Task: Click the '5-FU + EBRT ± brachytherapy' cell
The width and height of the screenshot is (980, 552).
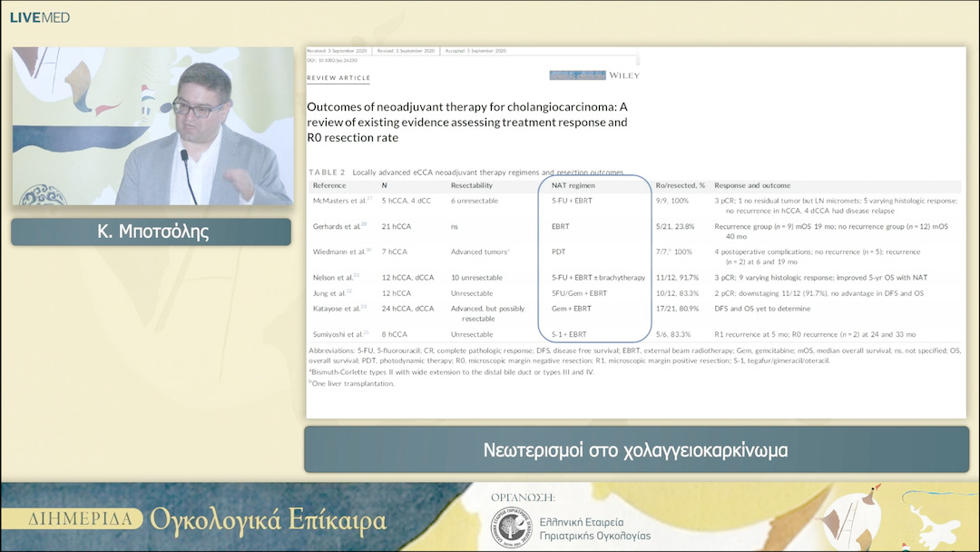Action: coord(598,278)
